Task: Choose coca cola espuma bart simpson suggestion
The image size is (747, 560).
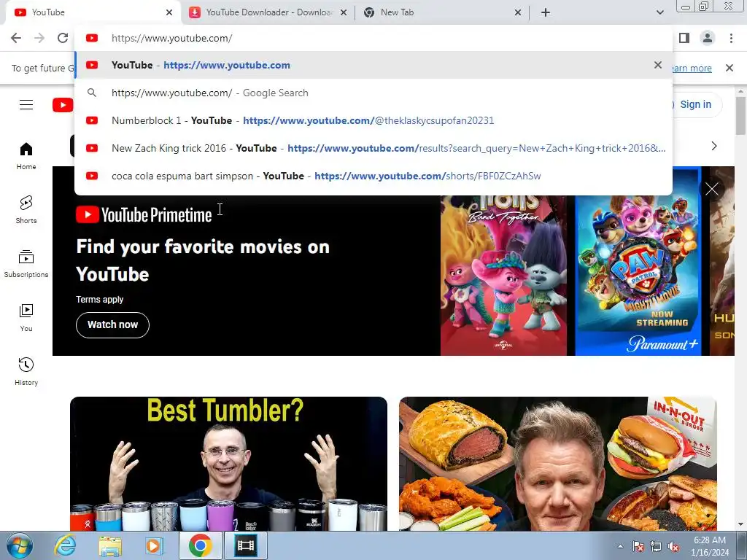Action: point(373,176)
